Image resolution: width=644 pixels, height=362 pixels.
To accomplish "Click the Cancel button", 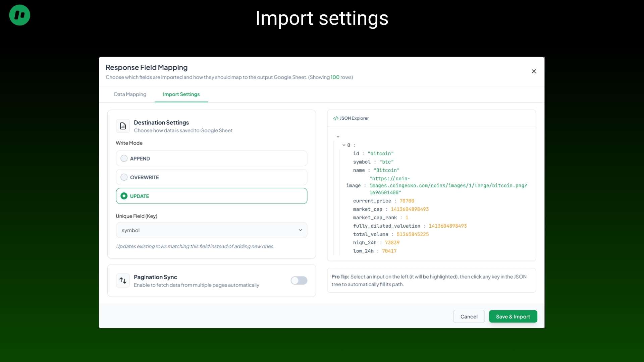I will click(468, 316).
